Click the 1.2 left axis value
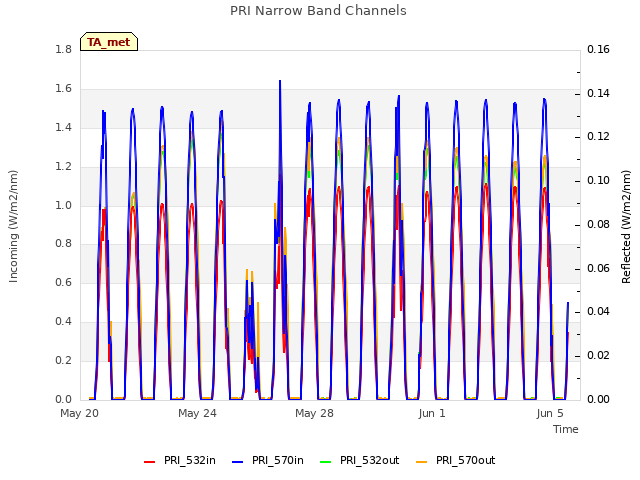This screenshot has width=640, height=480. click(63, 167)
